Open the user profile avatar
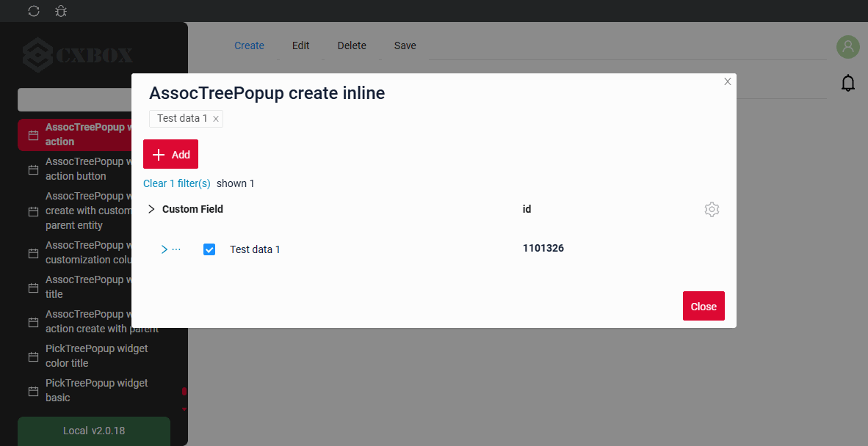This screenshot has height=446, width=868. pyautogui.click(x=848, y=47)
